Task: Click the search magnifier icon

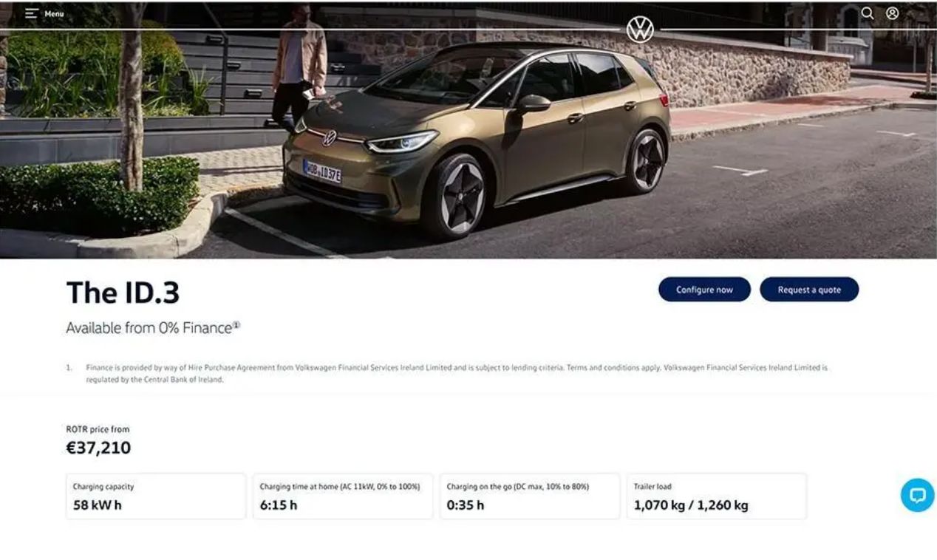Action: click(868, 13)
